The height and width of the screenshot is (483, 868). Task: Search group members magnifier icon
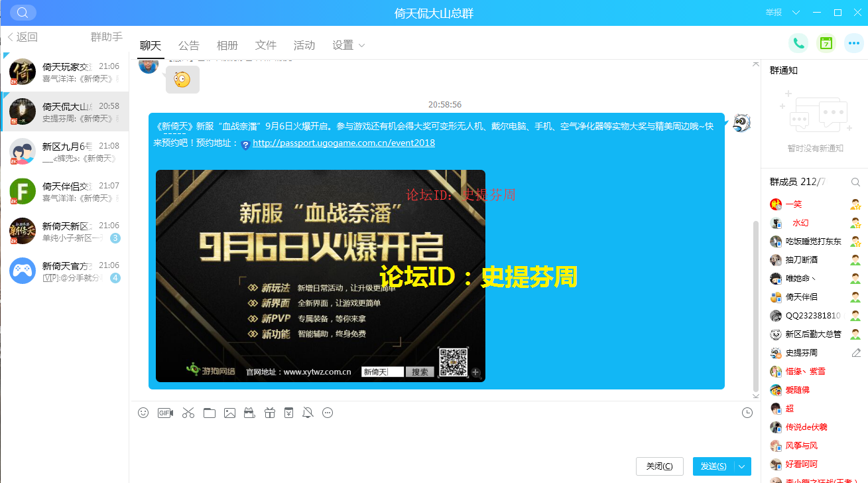[855, 182]
